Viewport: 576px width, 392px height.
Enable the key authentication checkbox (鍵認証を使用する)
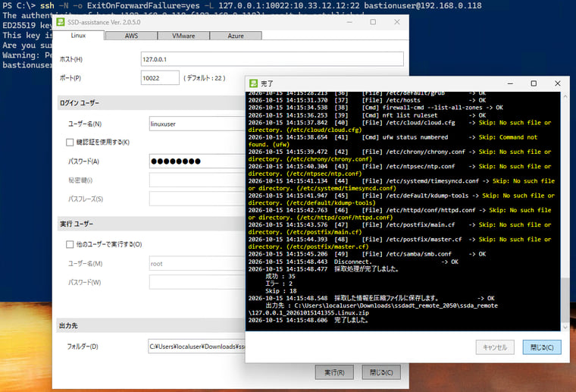(70, 143)
